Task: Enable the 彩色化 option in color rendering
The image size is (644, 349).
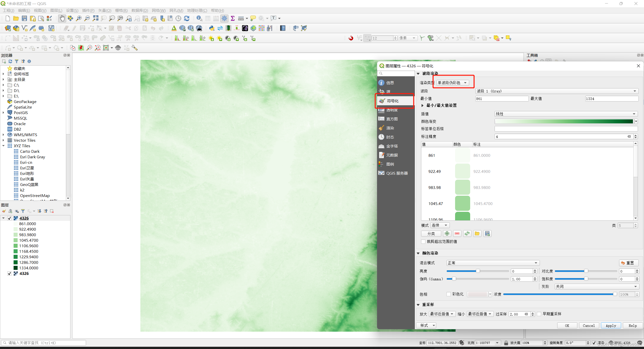Action: point(449,294)
